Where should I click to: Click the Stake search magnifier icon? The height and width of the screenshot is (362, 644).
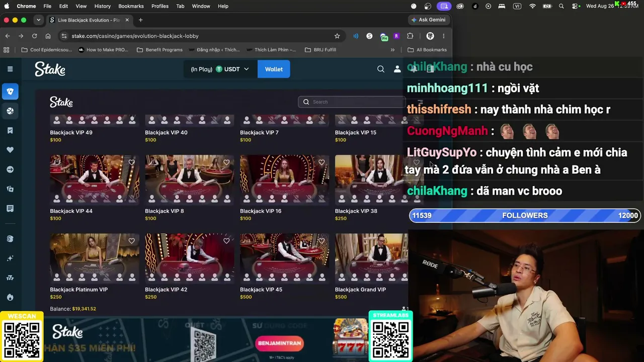[x=381, y=69]
